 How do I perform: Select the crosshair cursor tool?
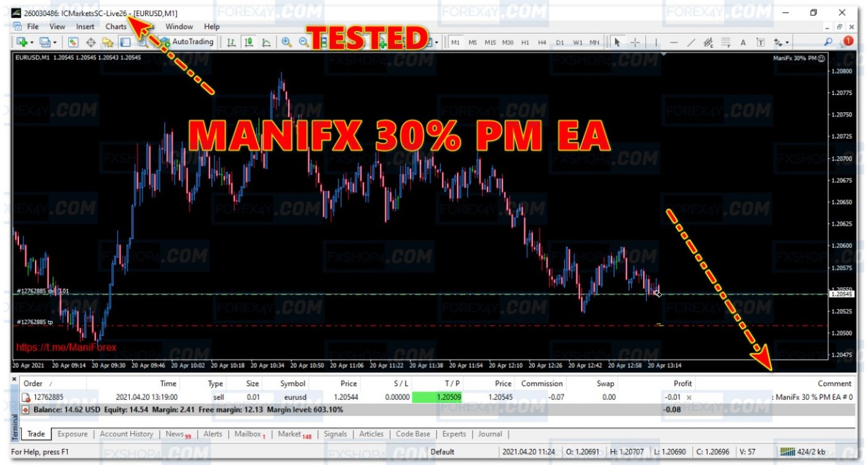pyautogui.click(x=635, y=42)
